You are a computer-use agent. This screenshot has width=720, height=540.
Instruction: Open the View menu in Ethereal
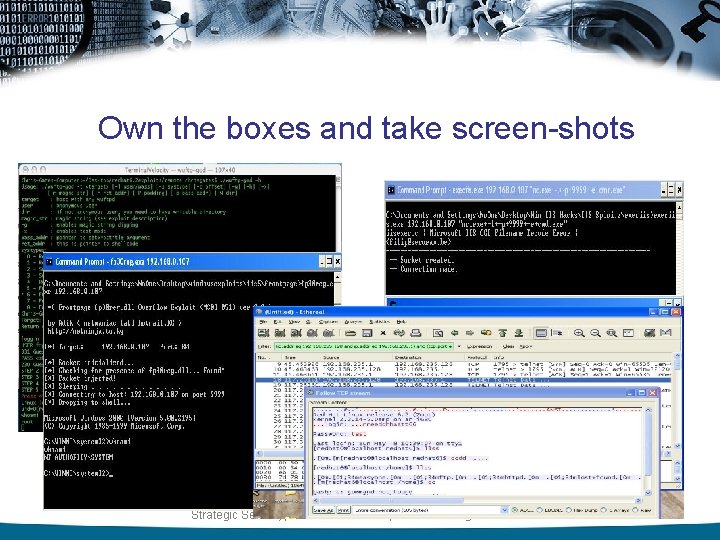pyautogui.click(x=293, y=322)
